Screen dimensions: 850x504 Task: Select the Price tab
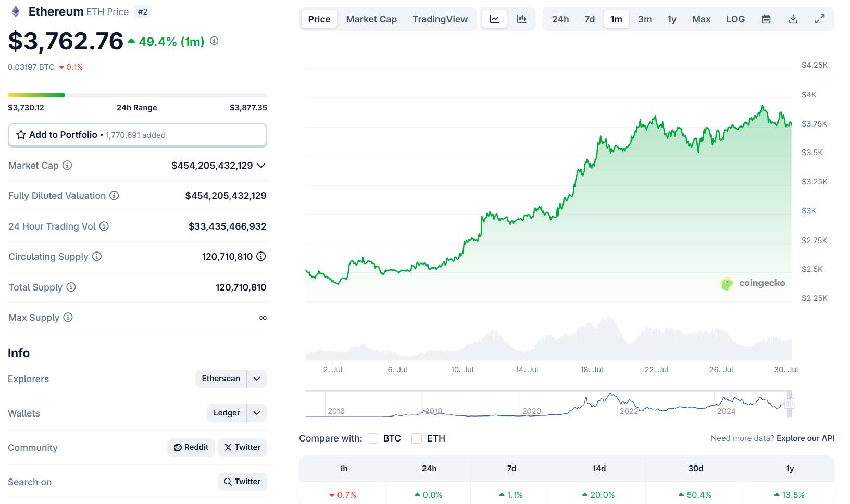(x=319, y=19)
